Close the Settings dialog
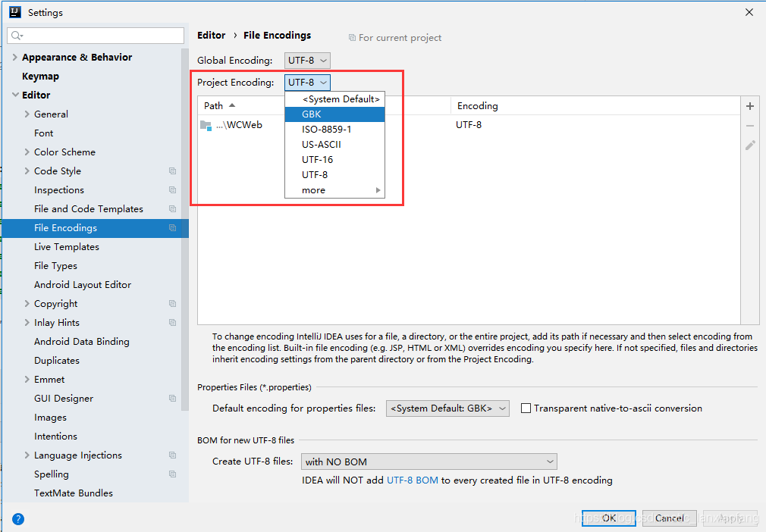 (749, 12)
